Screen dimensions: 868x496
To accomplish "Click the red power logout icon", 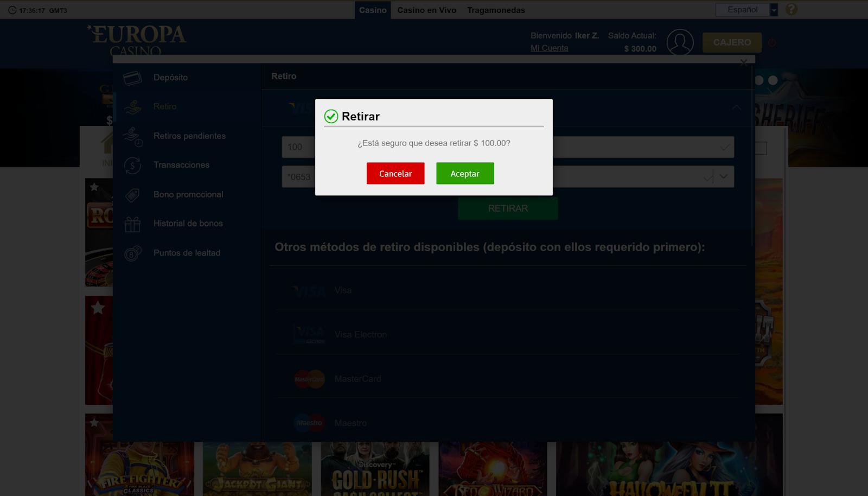I will (772, 42).
